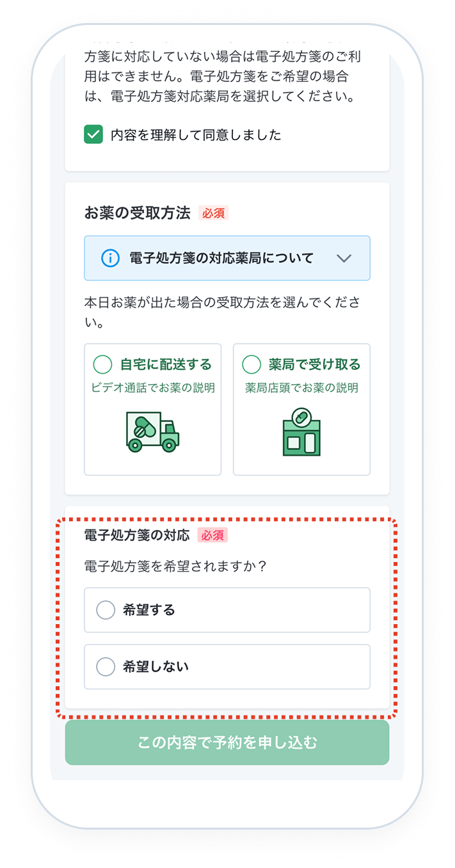Screen dimensions: 455x868
Task: Click the 薬局店頭でお薬の説明 subtitle
Action: (x=302, y=388)
